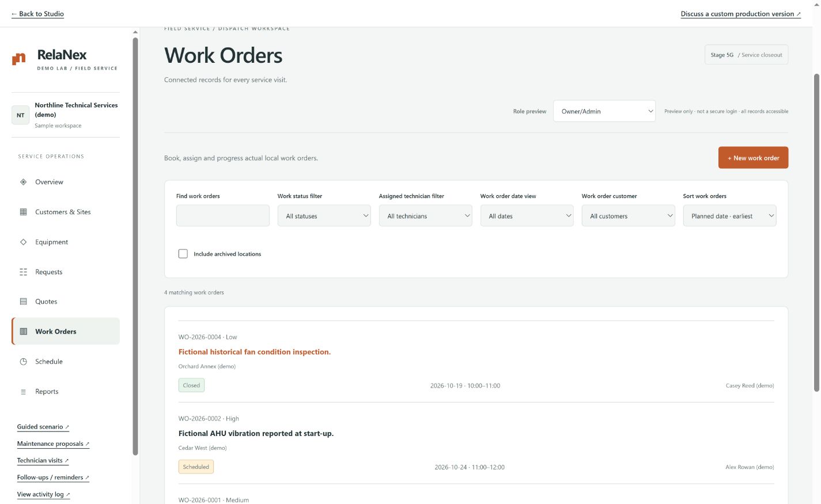Click the Work Orders columns icon
Viewport: 821px width, 504px height.
(24, 332)
